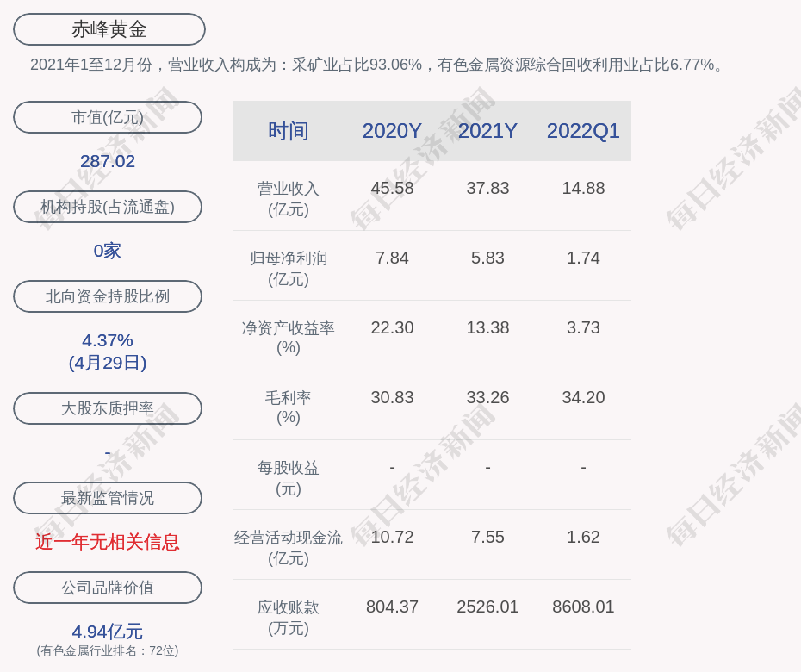Select the 最新监管情况 pill

(x=108, y=498)
